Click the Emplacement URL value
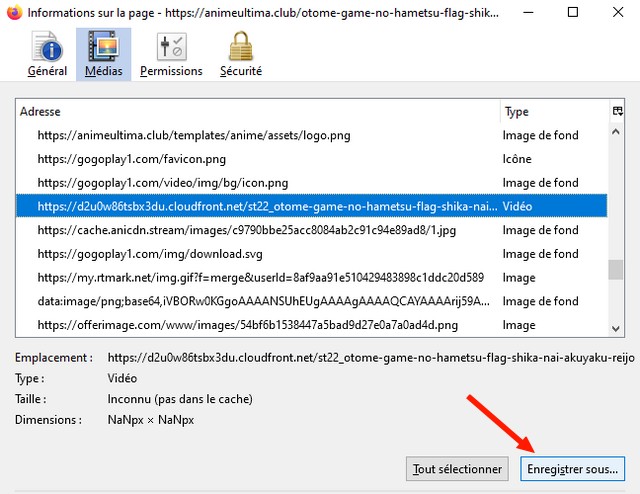 click(x=371, y=358)
